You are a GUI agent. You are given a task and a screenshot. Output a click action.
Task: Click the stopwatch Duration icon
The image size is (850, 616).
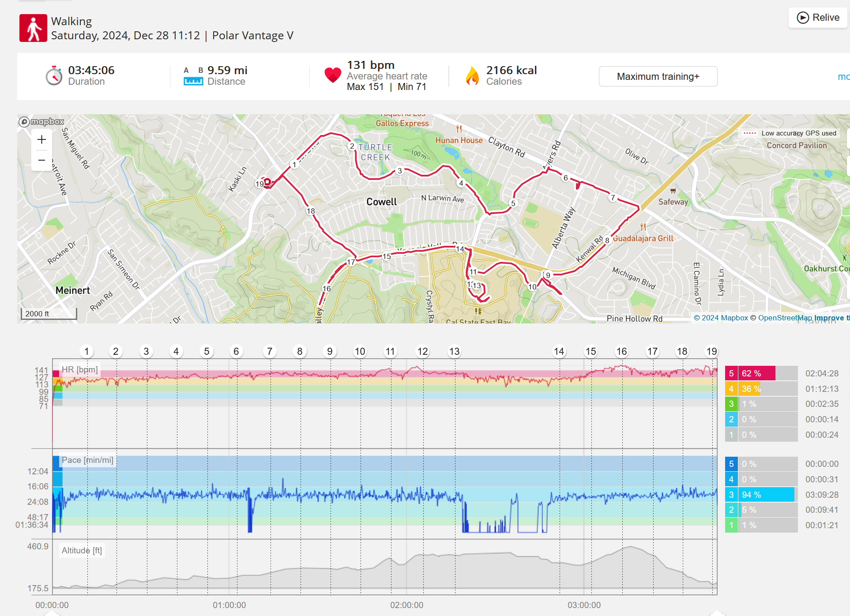(54, 76)
